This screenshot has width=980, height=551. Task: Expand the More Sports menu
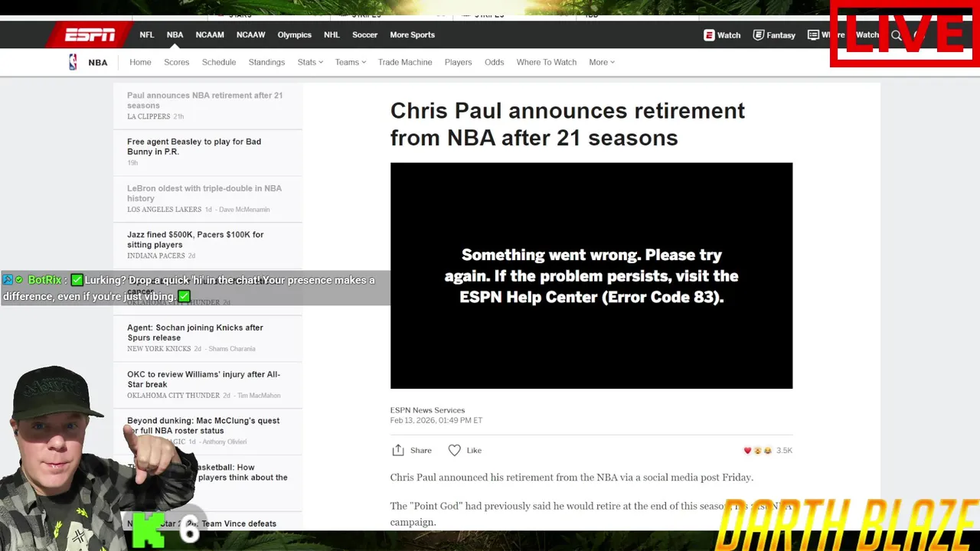412,34
